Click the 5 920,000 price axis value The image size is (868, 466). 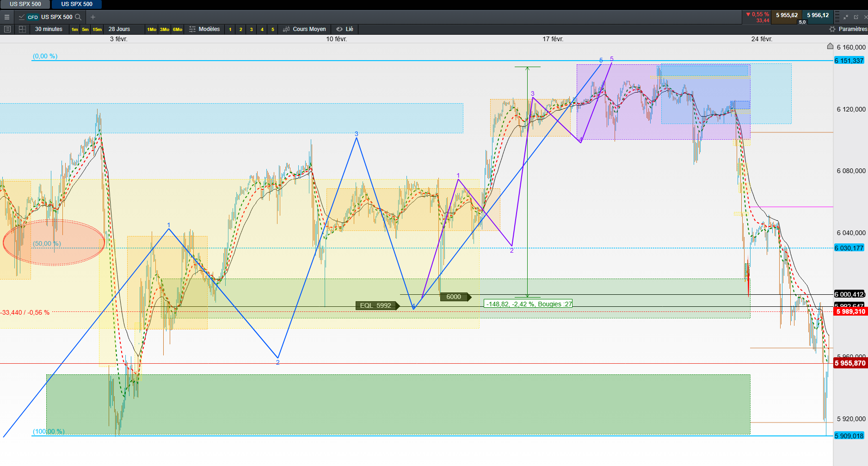tap(851, 419)
